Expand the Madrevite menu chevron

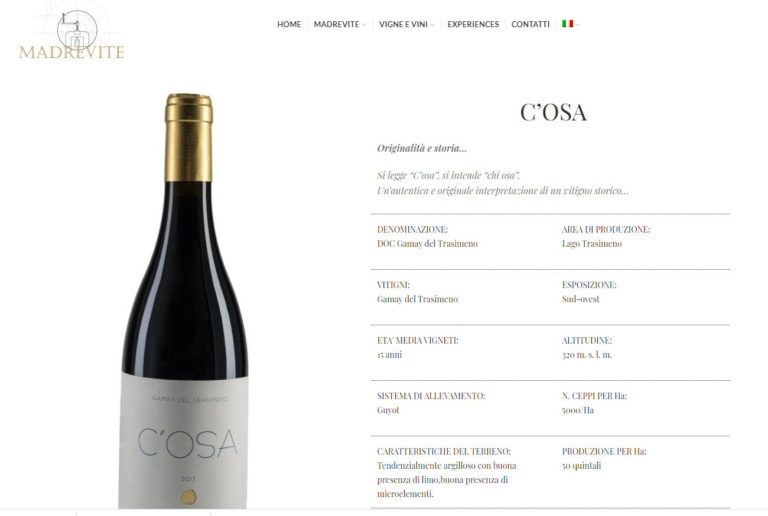364,25
